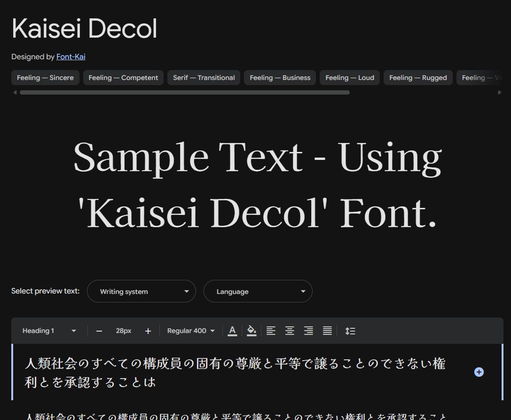511x420 pixels.
Task: Open the Regular 400 weight dropdown
Action: click(191, 331)
